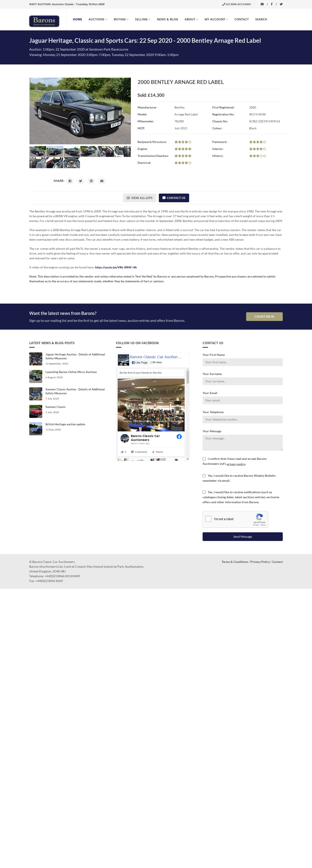312x868 pixels.
Task: Like the Facebook post thumbs-up
Action: [x=123, y=452]
